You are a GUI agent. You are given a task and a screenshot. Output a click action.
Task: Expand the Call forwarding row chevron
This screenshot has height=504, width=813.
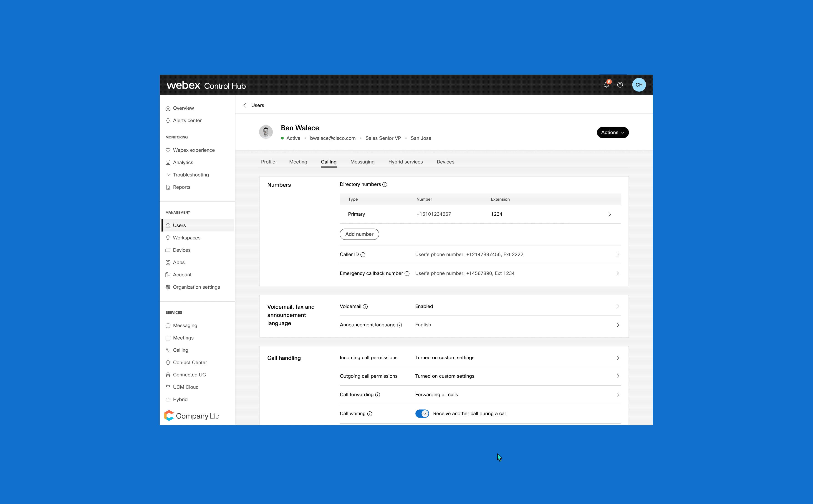(x=618, y=395)
